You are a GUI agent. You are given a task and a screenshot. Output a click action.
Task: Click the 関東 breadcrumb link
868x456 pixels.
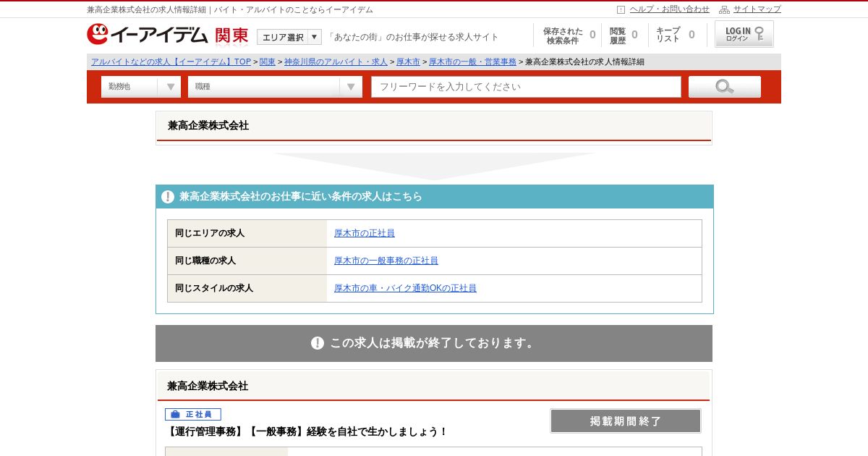pyautogui.click(x=268, y=62)
